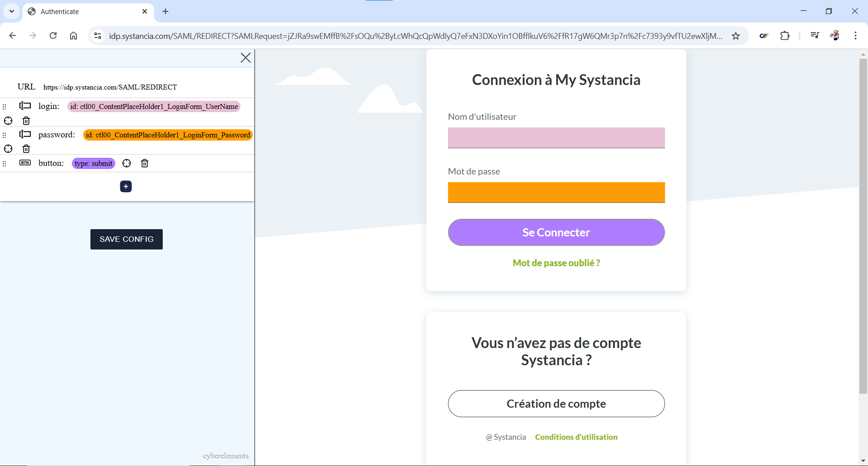Add a new field with the plus icon
This screenshot has height=466, width=868.
point(126,186)
